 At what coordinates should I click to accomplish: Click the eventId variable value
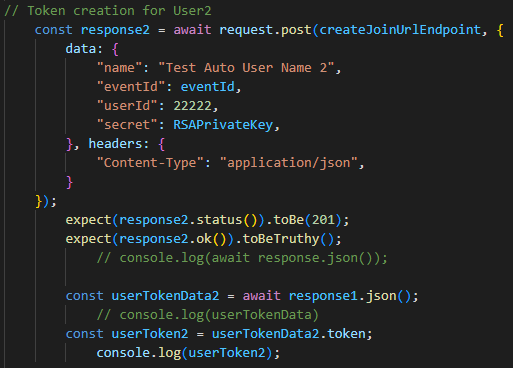tap(208, 87)
